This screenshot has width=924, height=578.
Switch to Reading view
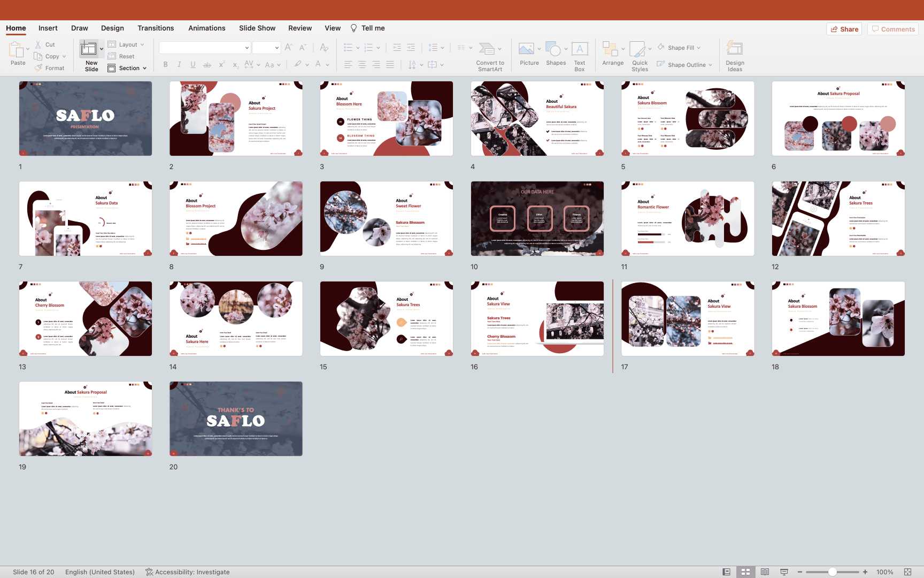pos(765,572)
